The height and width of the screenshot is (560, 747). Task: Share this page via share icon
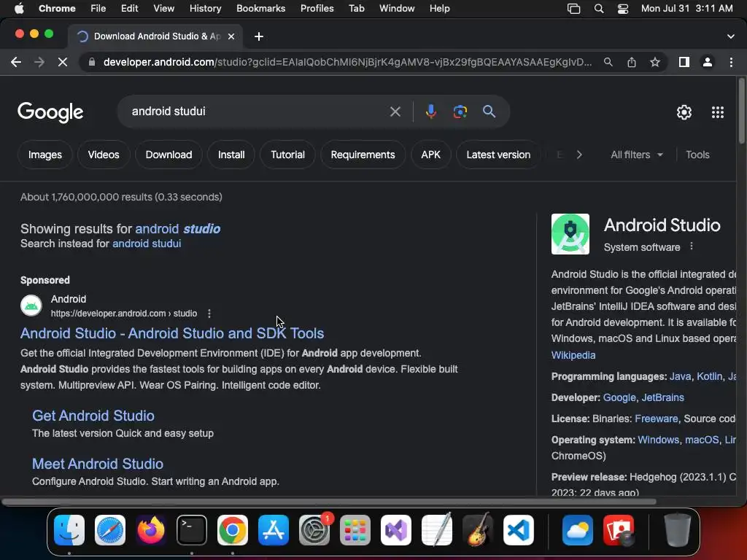point(632,62)
